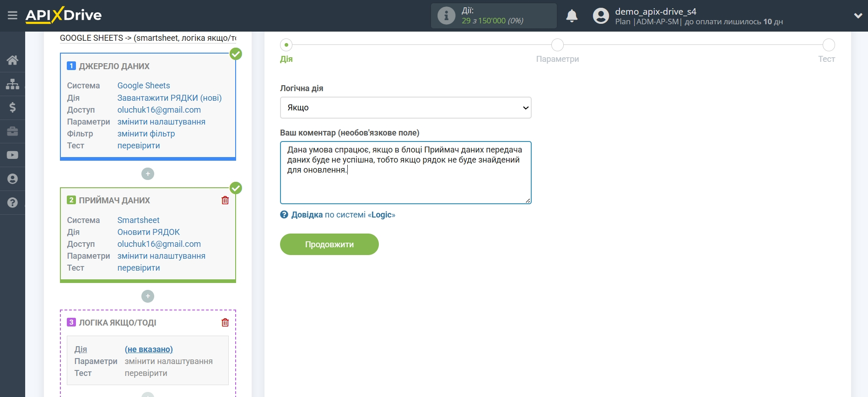This screenshot has height=397, width=868.
Task: Click the demo_apix-drive_s4 username
Action: pyautogui.click(x=656, y=11)
